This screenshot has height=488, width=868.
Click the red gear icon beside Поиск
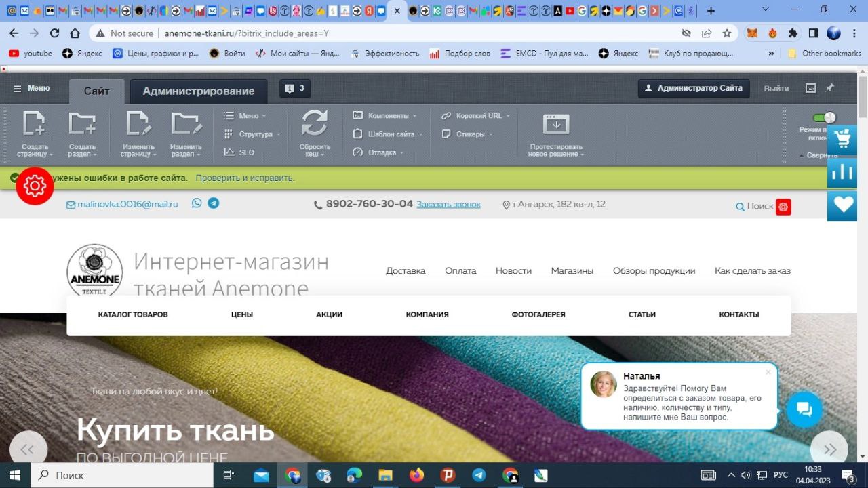[783, 207]
